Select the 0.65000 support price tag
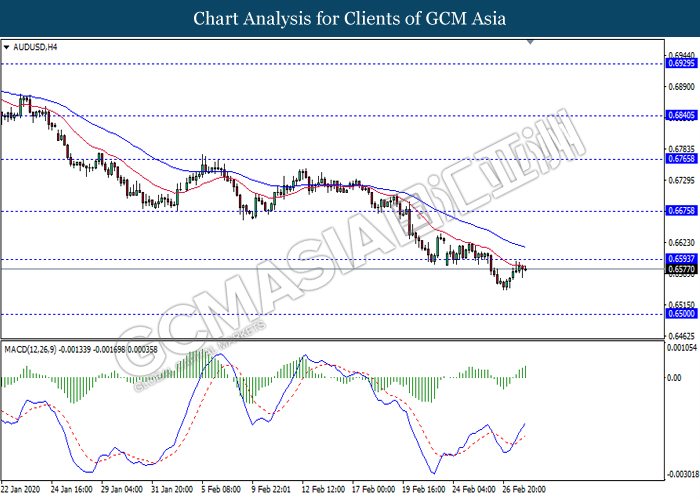This screenshot has height=500, width=700. click(x=680, y=313)
